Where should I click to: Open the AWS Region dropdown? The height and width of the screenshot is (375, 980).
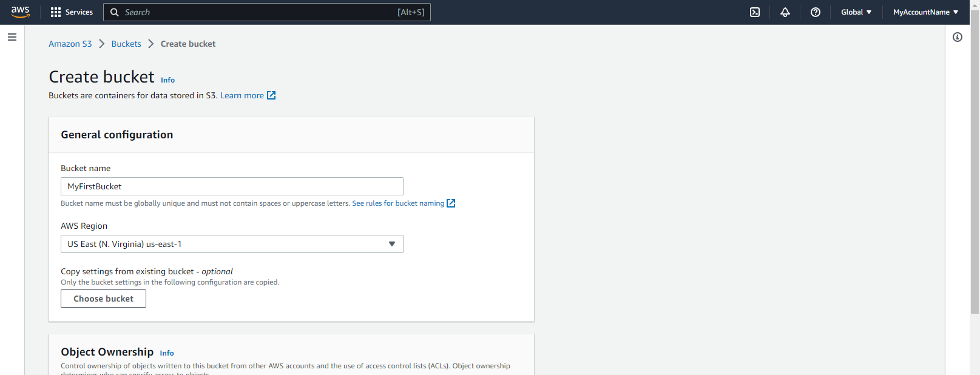pos(232,244)
